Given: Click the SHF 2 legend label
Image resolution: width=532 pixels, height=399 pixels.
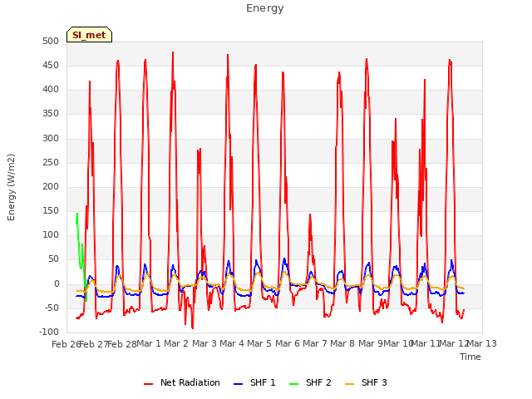Looking at the screenshot, I should pyautogui.click(x=318, y=382).
